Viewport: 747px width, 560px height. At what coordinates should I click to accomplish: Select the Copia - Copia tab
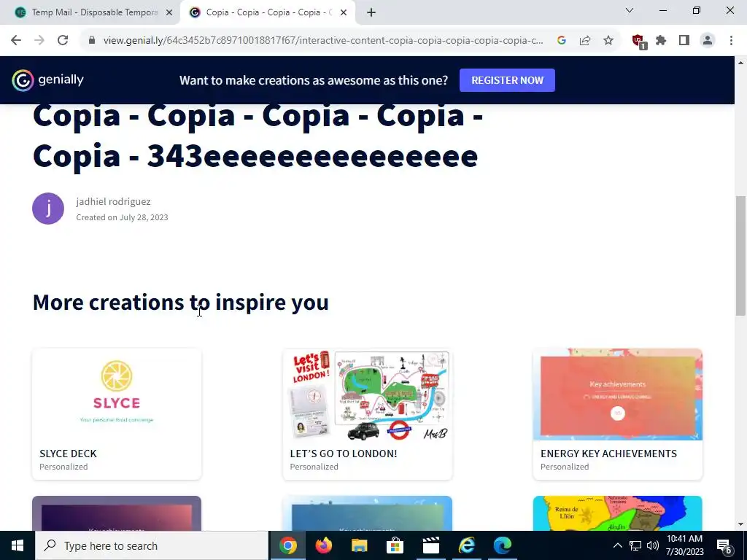268,13
